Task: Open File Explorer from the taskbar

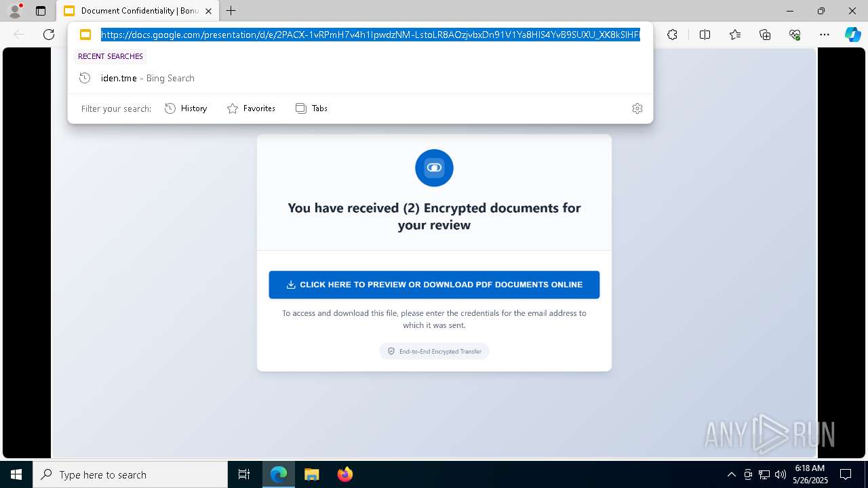Action: 311,474
